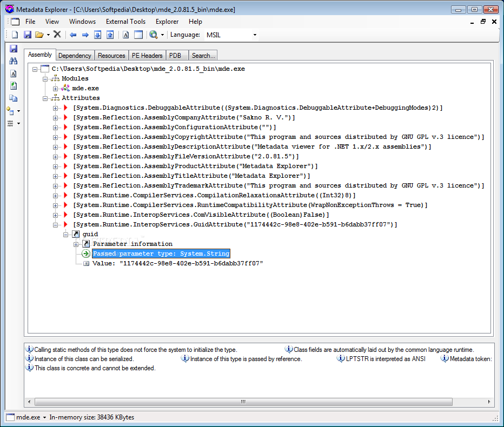Open the View menu

pyautogui.click(x=52, y=22)
